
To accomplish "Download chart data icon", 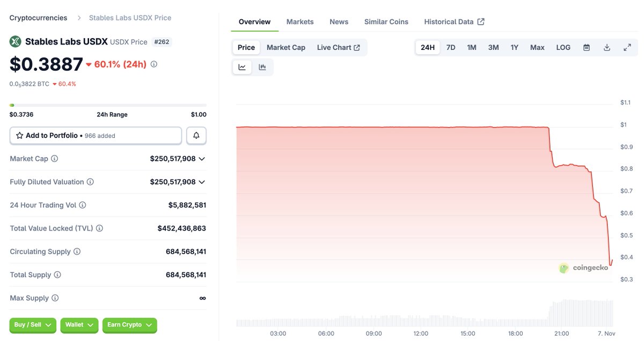I will point(607,47).
